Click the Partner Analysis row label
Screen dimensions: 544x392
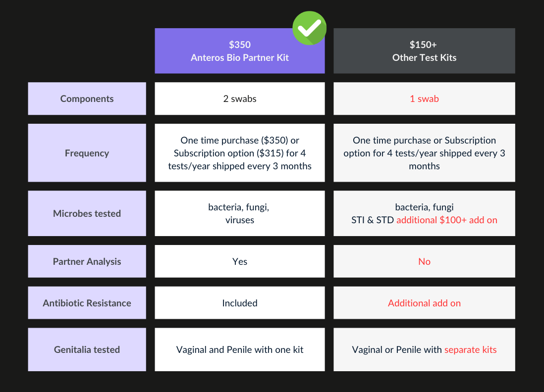coord(87,261)
